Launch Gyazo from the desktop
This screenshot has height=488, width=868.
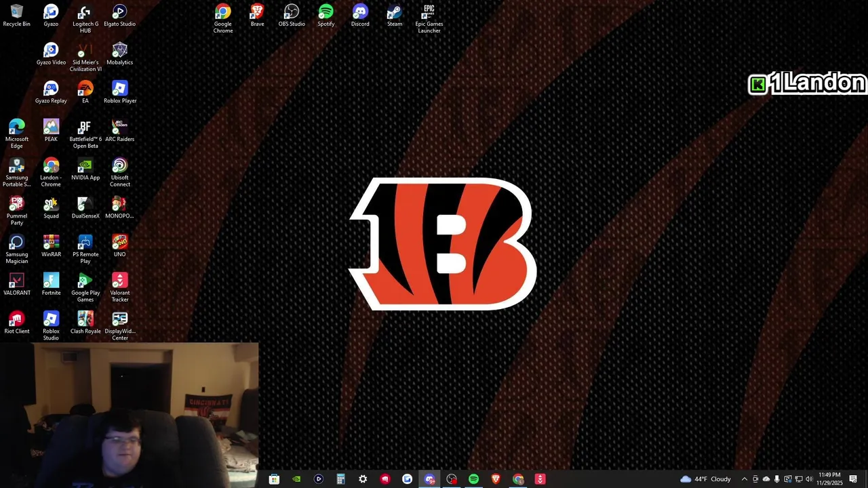(x=51, y=16)
